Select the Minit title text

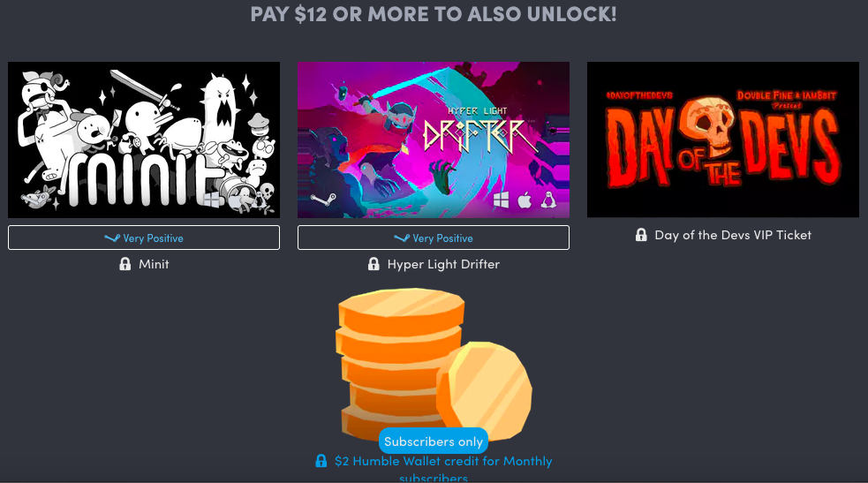point(154,264)
